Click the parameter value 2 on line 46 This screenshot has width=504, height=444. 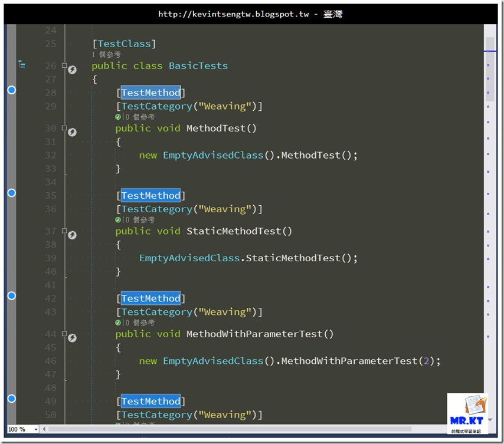pos(426,361)
